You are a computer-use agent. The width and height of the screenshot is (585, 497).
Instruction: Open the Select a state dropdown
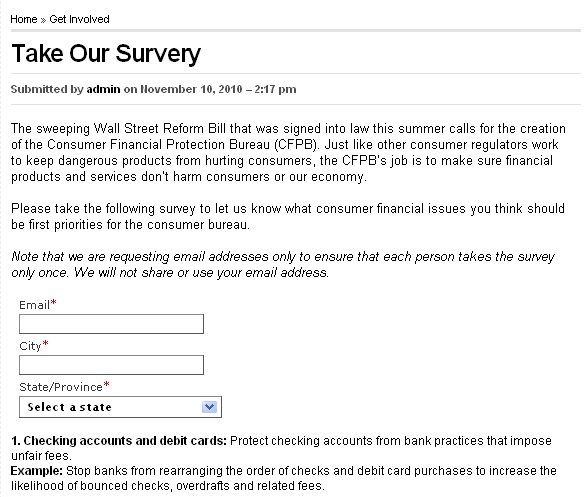[120, 407]
